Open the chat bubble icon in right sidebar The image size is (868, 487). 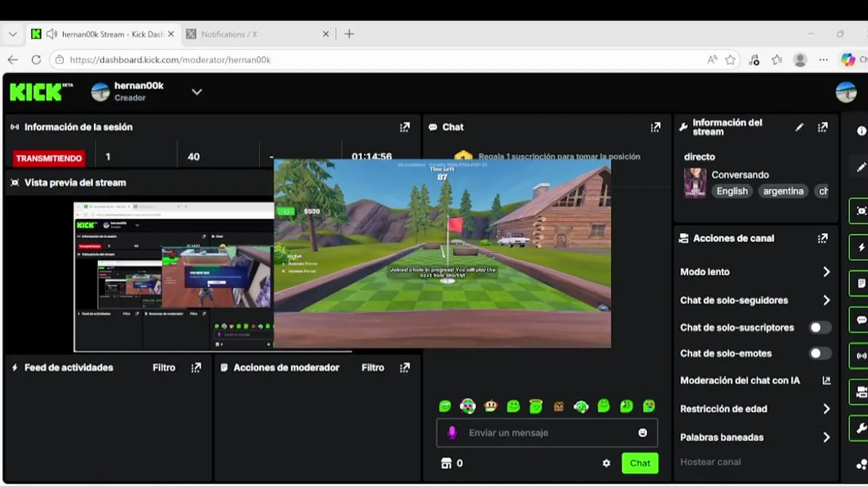click(860, 320)
